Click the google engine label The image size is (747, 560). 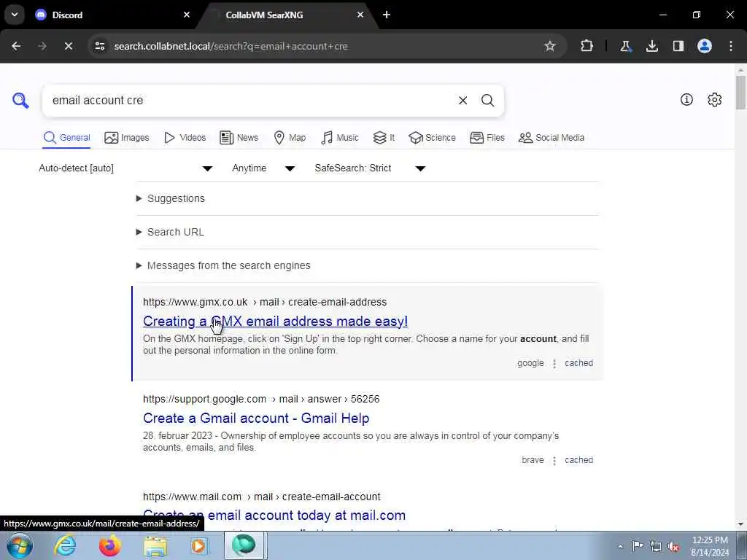(530, 363)
